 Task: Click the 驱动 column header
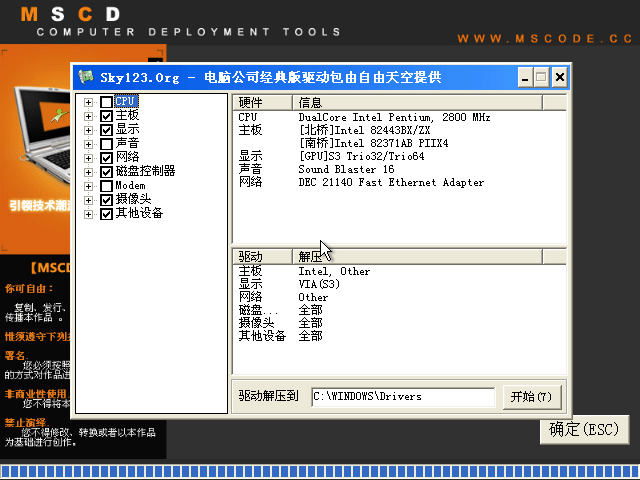(x=262, y=257)
